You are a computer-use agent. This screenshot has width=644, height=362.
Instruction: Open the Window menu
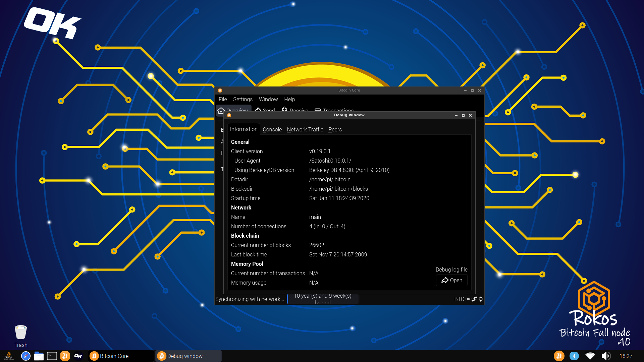[x=268, y=99]
